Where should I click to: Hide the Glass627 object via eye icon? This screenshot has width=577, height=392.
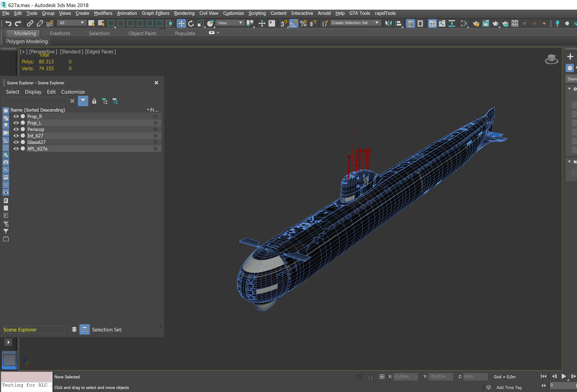tap(16, 142)
